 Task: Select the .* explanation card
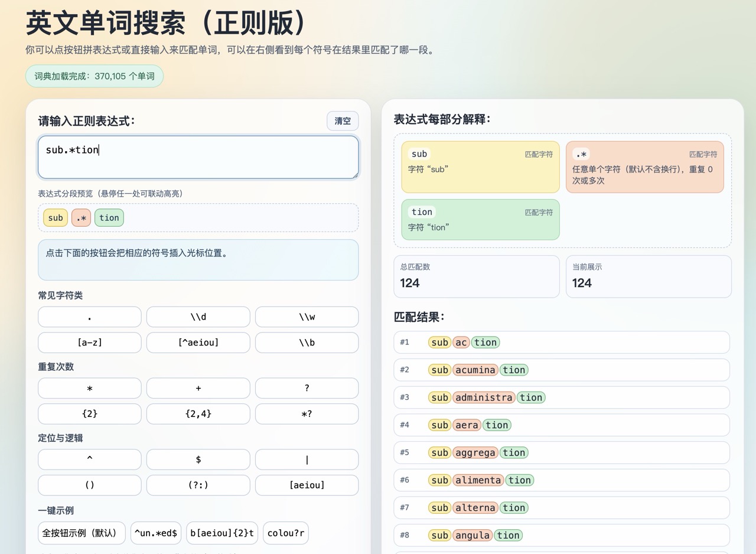[644, 167]
